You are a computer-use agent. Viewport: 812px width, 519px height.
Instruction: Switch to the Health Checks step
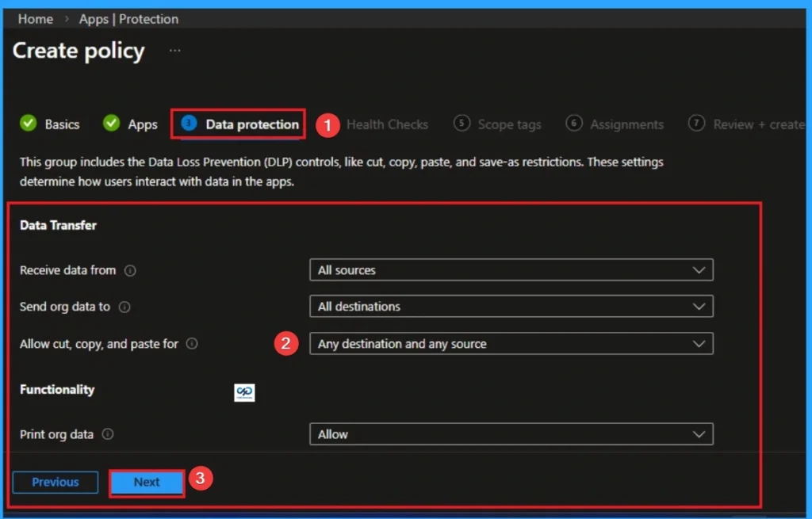[x=388, y=124]
